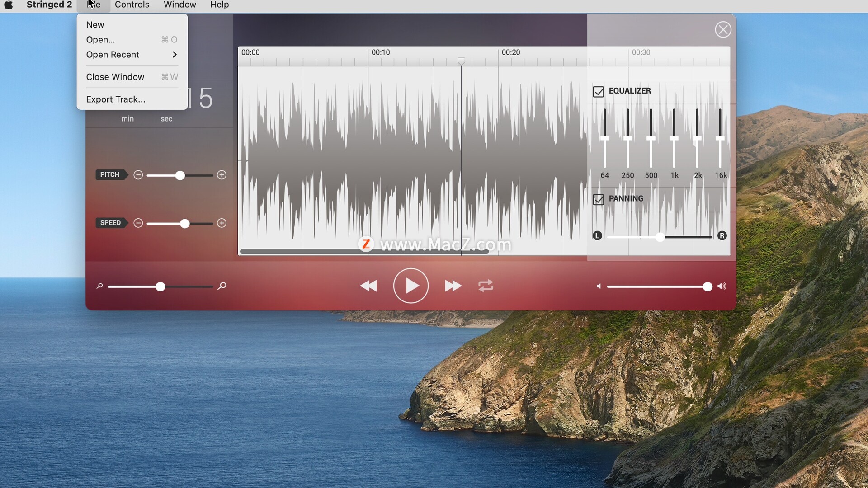868x488 pixels.
Task: Increase speed with the plus icon
Action: pos(222,223)
